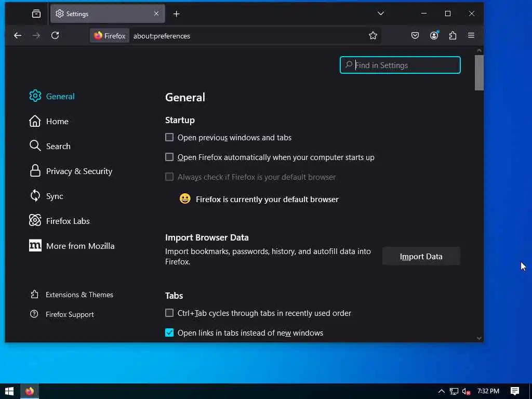Open the Home settings category
Screen dimensions: 532x399
(x=48, y=121)
